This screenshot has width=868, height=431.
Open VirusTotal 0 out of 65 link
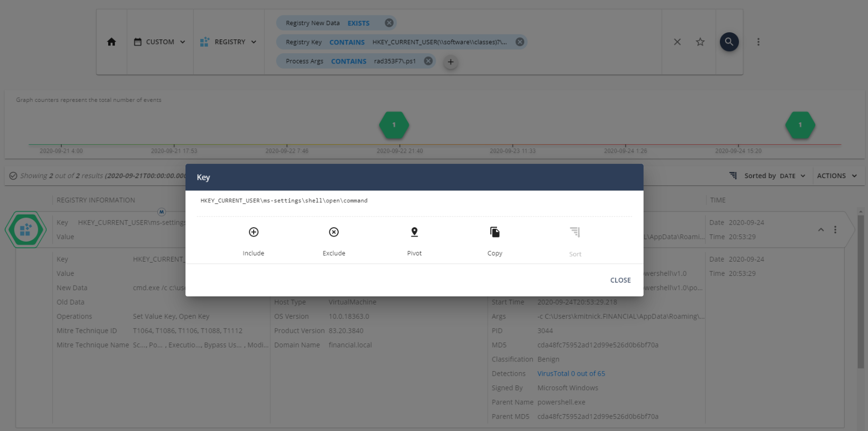click(571, 374)
